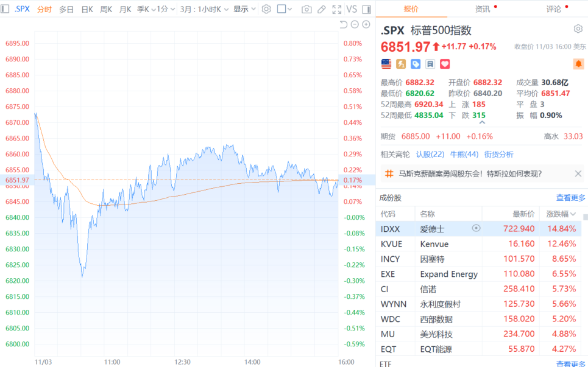Click the 名称 column header

pyautogui.click(x=428, y=214)
